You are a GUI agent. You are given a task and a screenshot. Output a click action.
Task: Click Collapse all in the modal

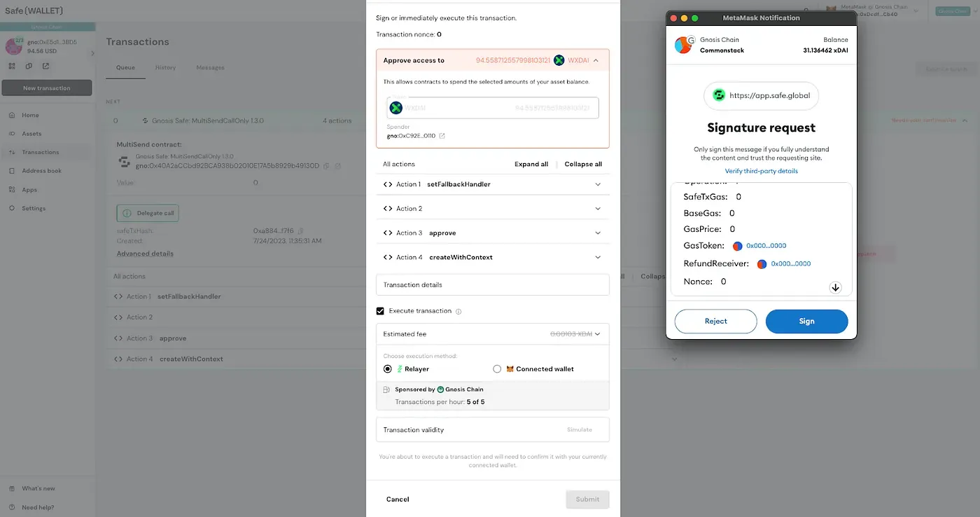[x=583, y=164]
